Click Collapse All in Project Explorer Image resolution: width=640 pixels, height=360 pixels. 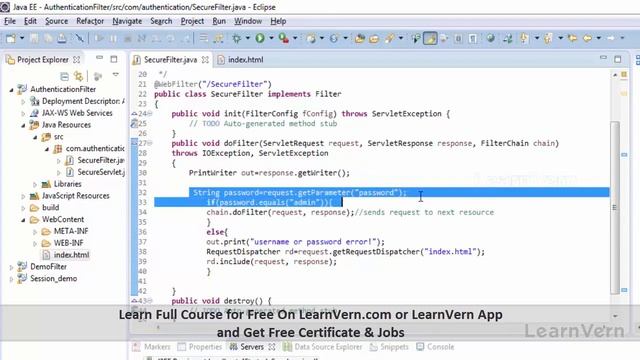coord(64,76)
